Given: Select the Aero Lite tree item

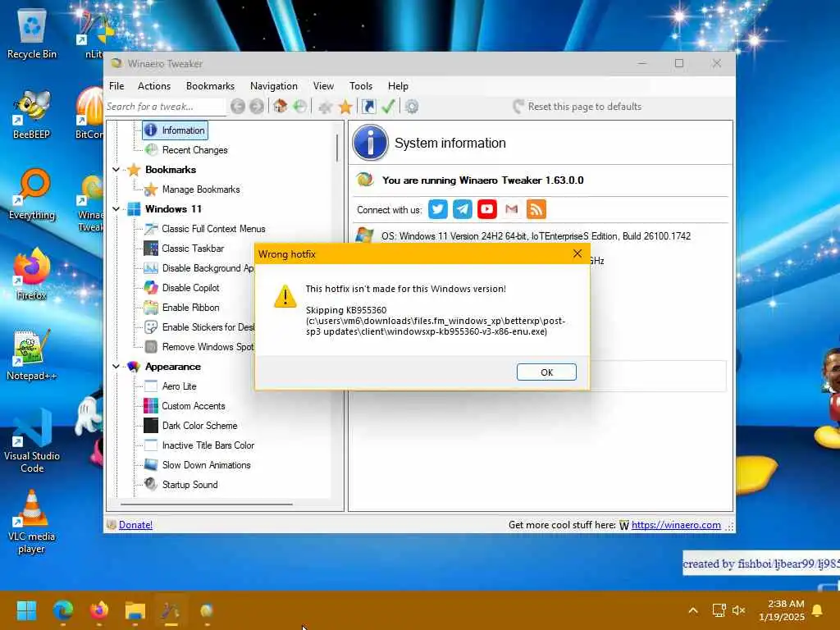Looking at the screenshot, I should (x=171, y=386).
